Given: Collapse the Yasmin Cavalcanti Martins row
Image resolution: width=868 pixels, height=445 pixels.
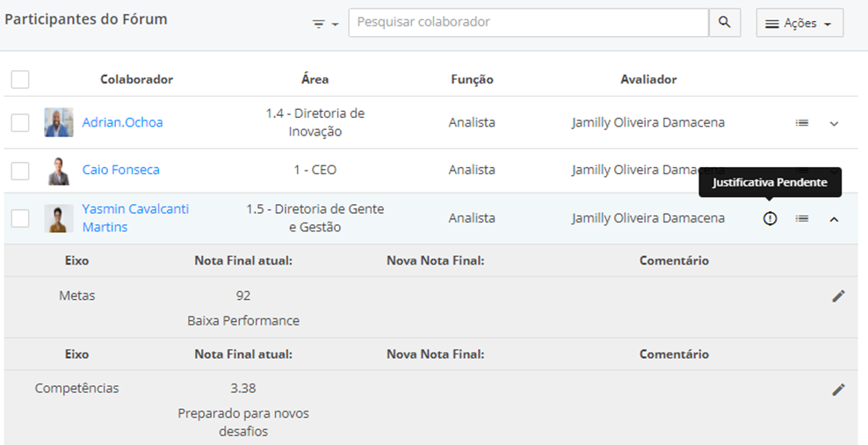Looking at the screenshot, I should click(835, 218).
